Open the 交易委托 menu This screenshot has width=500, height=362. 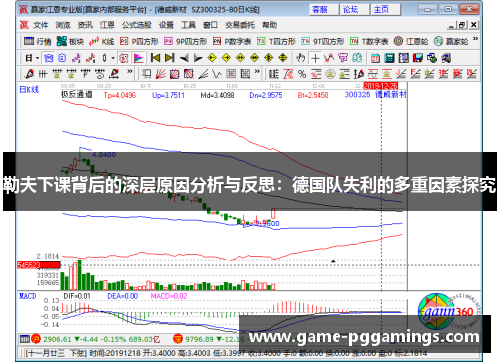pos(240,25)
